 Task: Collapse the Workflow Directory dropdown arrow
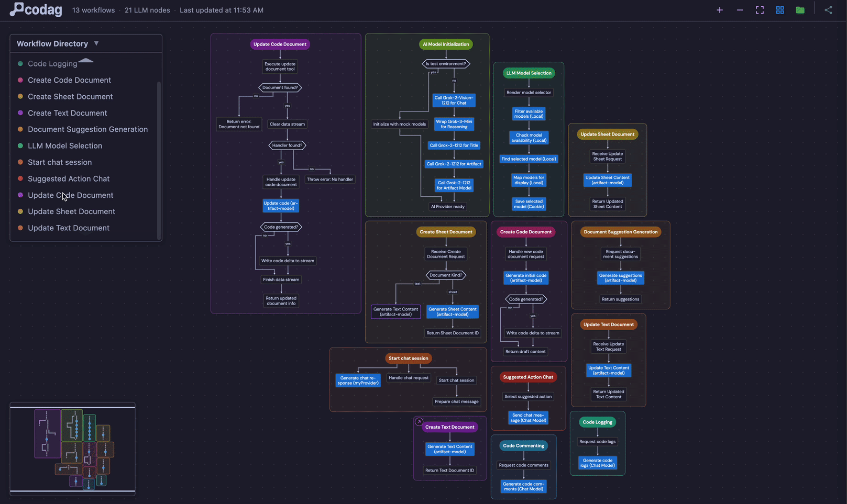96,43
